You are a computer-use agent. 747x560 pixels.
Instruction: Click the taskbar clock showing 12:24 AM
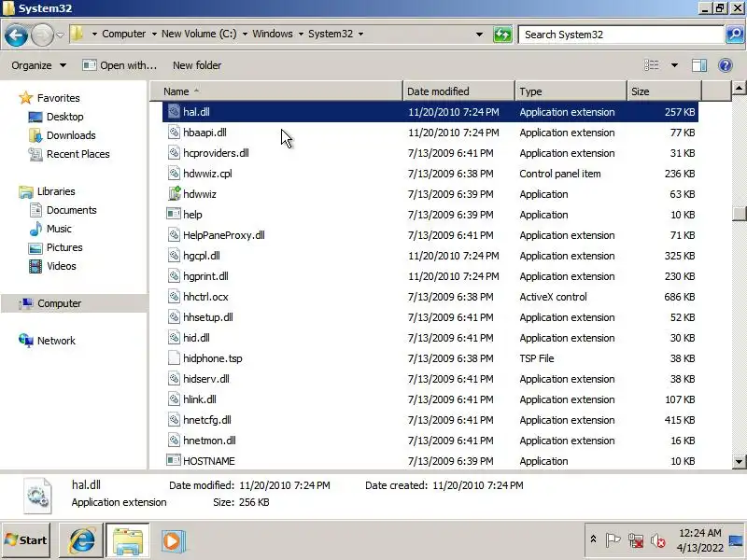pyautogui.click(x=699, y=540)
